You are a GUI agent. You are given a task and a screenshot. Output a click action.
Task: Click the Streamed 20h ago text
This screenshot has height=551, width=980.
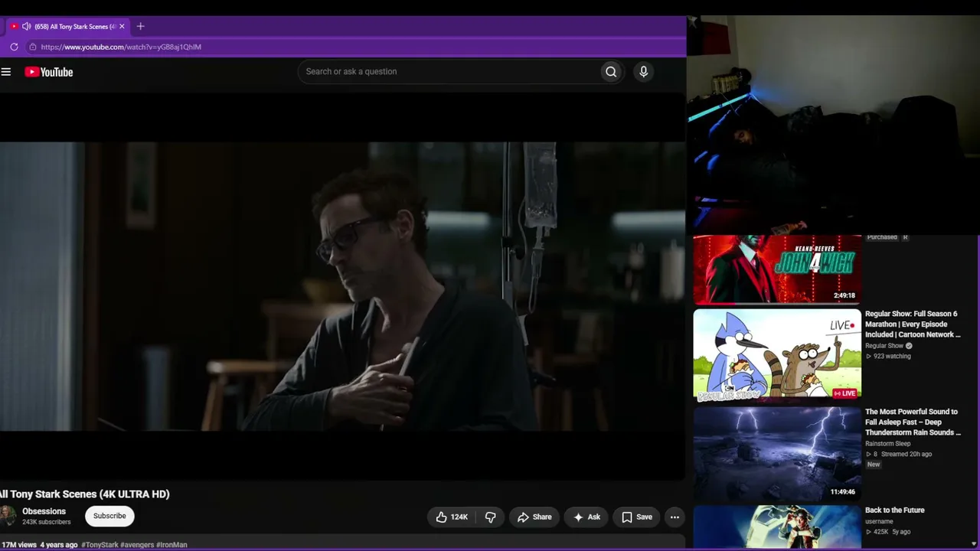click(x=906, y=455)
